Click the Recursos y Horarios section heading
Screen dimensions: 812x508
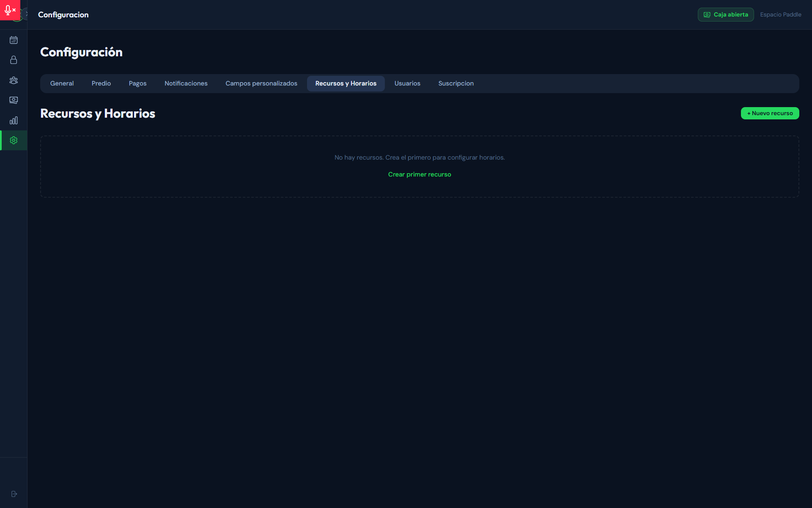98,113
